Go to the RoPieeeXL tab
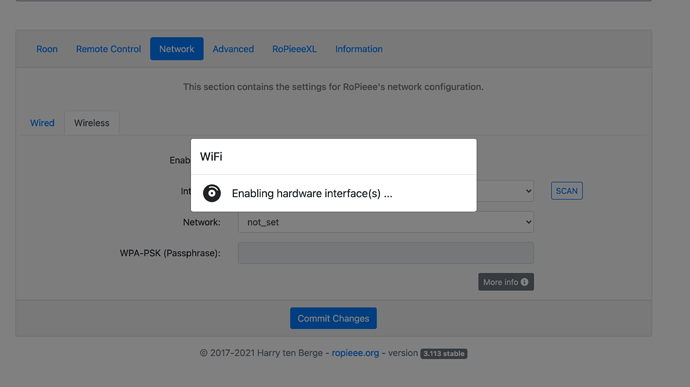 click(294, 49)
